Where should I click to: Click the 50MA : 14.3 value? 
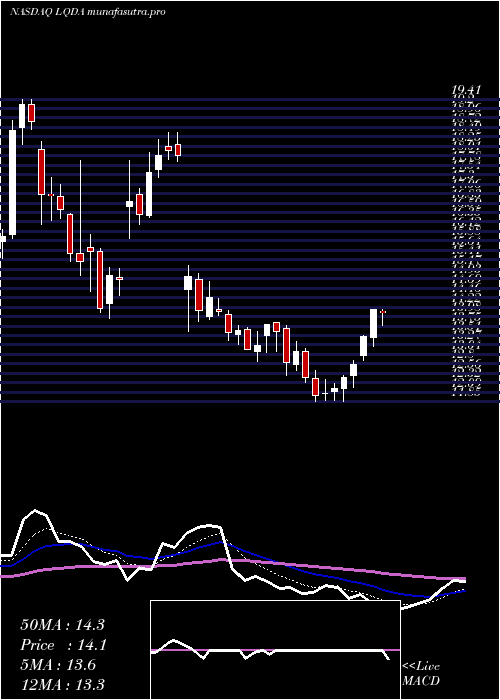coord(62,625)
